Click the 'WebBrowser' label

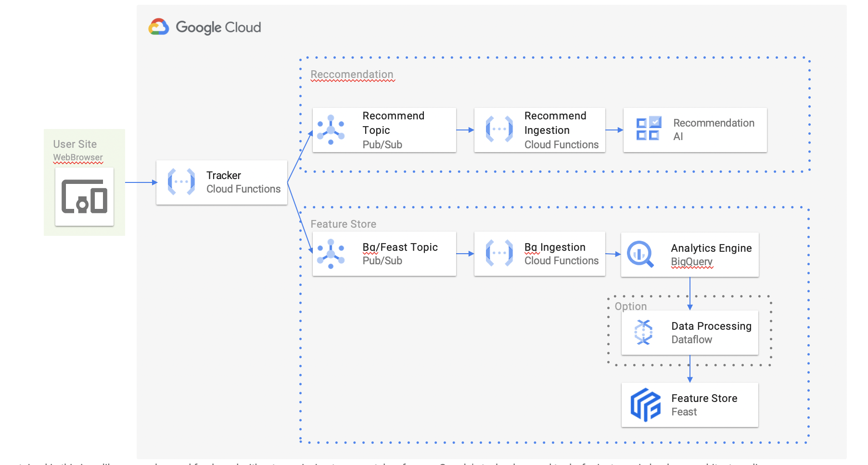[x=78, y=157]
